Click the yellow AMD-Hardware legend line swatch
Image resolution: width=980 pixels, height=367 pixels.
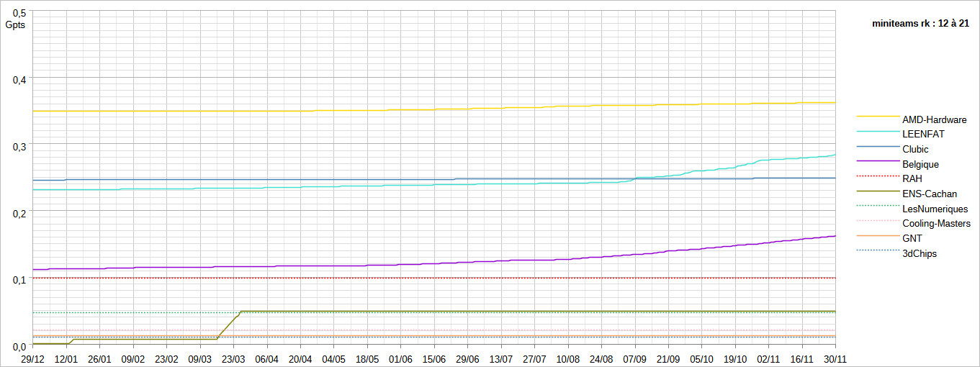pos(877,116)
